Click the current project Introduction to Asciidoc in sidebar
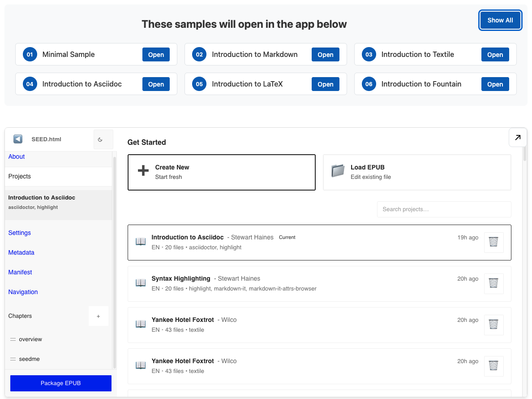This screenshot has width=532, height=399. tap(58, 205)
